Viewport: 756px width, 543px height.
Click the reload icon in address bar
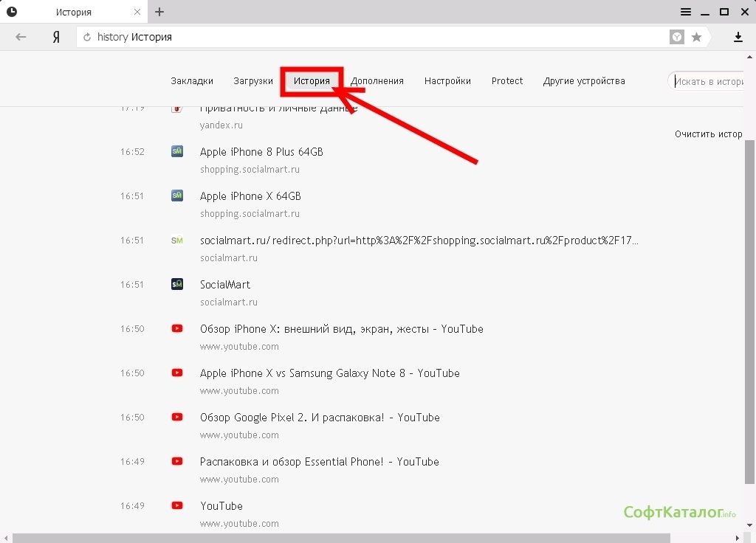click(x=87, y=37)
